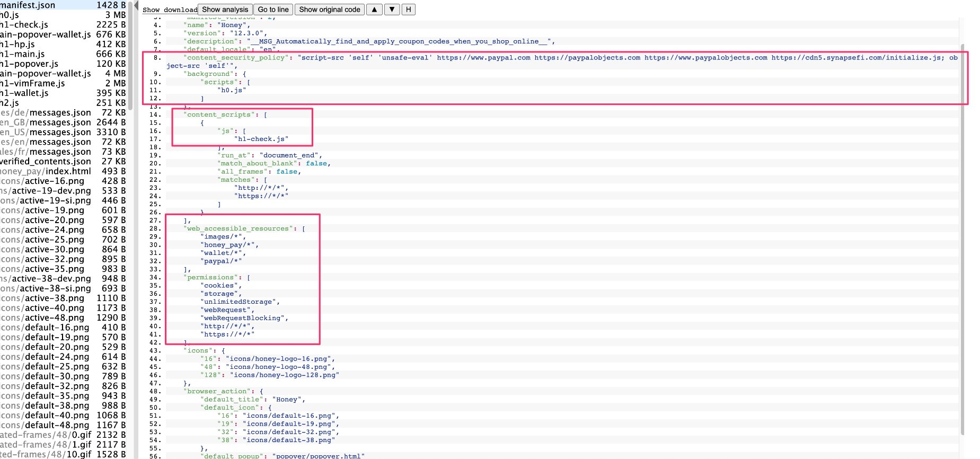Jump to previous result with up arrow
The height and width of the screenshot is (459, 980).
[x=374, y=10]
